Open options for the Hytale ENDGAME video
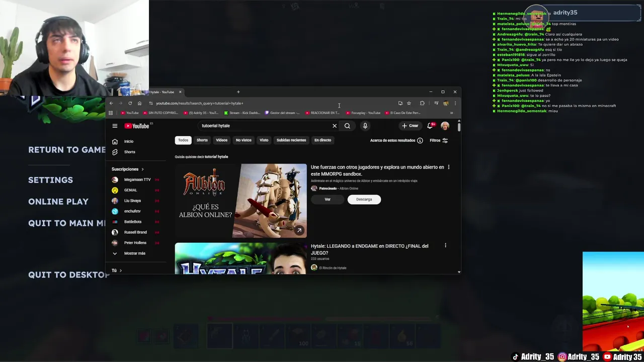644x362 pixels. 445,245
